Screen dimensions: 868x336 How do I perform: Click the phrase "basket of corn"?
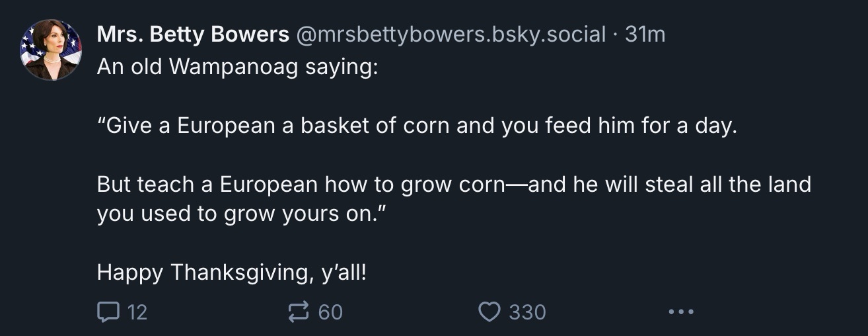pos(375,126)
